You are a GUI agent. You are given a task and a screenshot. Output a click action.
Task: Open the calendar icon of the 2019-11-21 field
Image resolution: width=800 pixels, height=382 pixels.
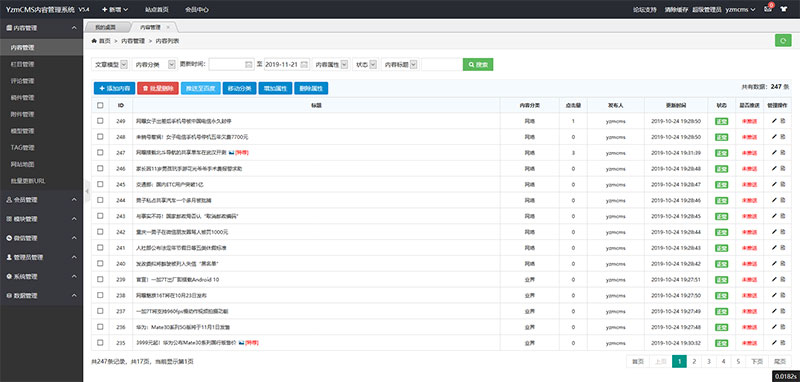coord(304,65)
